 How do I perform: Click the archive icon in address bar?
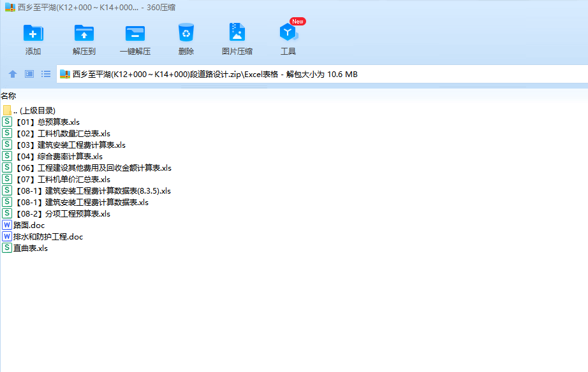(x=65, y=74)
